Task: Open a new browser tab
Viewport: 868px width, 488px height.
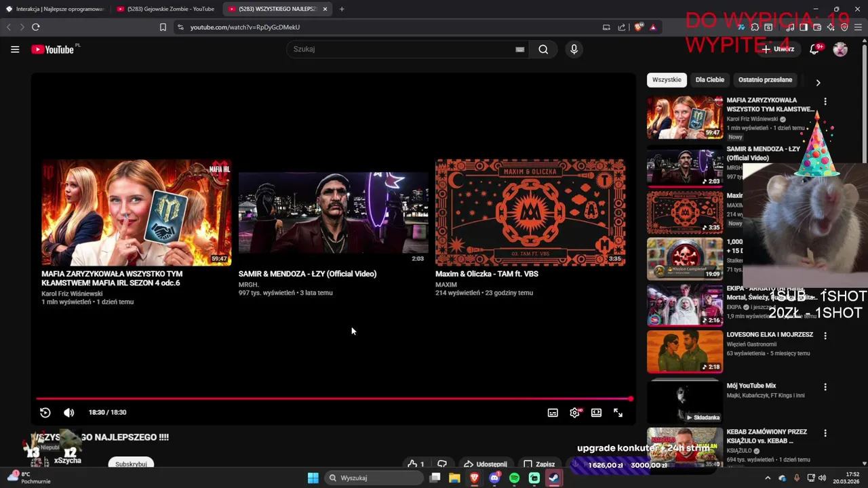Action: coord(342,9)
